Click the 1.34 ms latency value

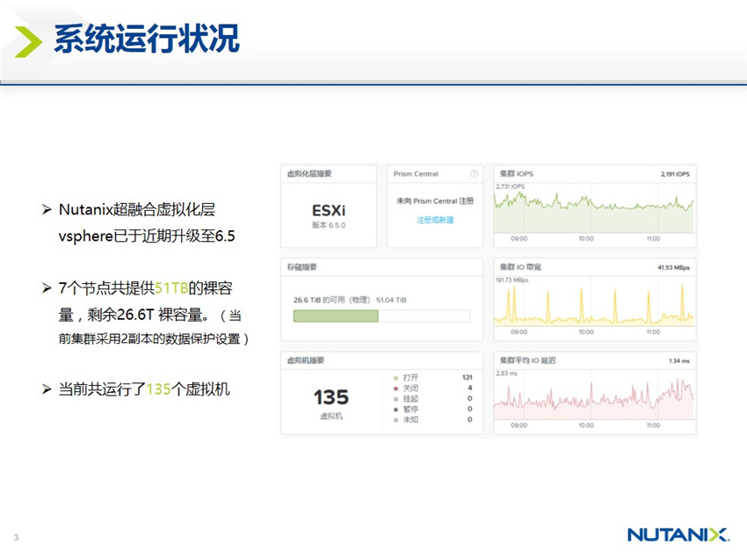click(678, 360)
